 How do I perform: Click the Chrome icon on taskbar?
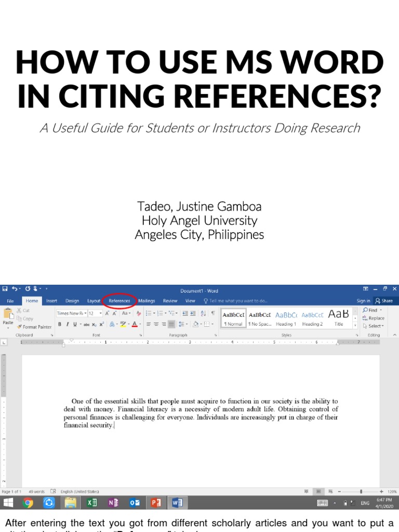pos(28,502)
